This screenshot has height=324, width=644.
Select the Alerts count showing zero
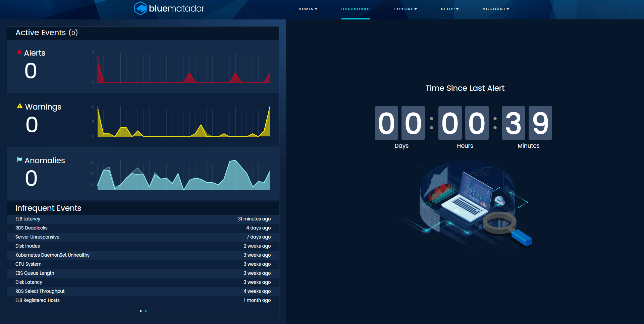pyautogui.click(x=31, y=71)
